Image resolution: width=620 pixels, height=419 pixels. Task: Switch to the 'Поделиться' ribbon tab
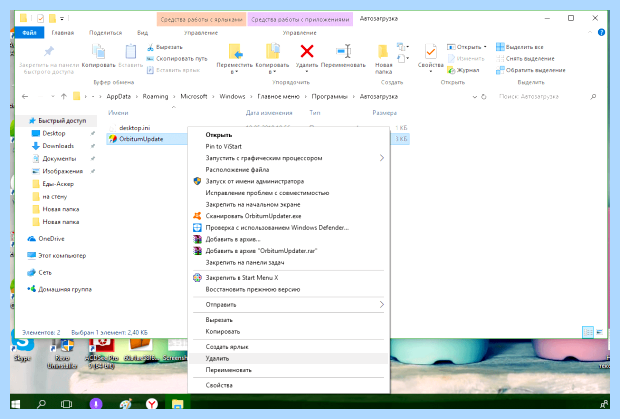(106, 33)
